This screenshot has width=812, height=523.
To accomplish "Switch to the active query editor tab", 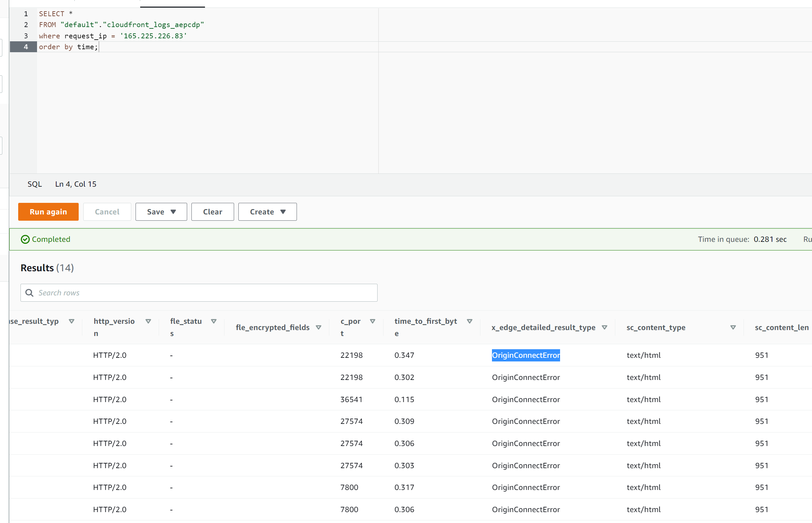I will (172, 3).
